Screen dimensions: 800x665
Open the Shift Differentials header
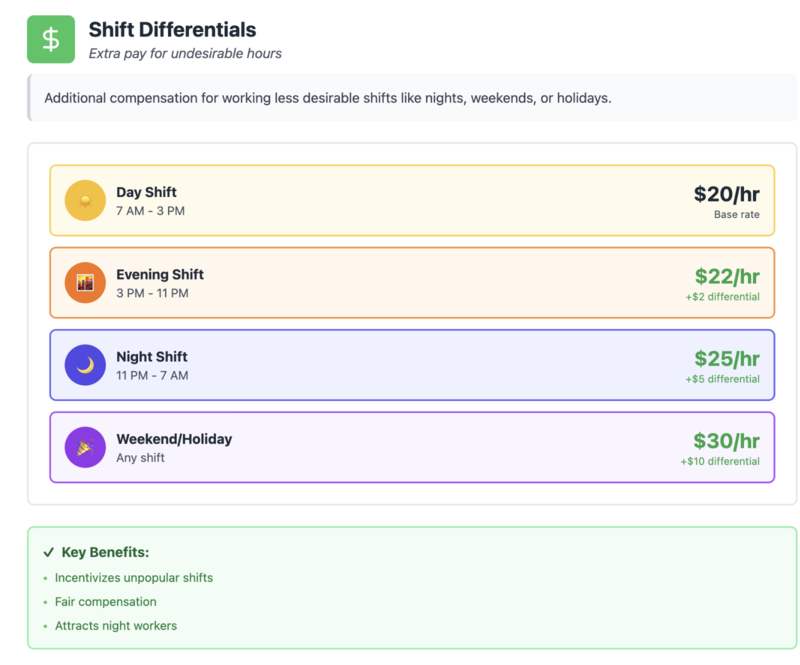click(185, 30)
